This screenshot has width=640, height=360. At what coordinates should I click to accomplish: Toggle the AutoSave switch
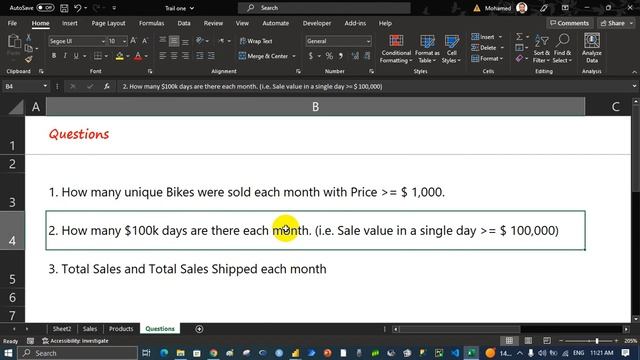click(x=45, y=8)
